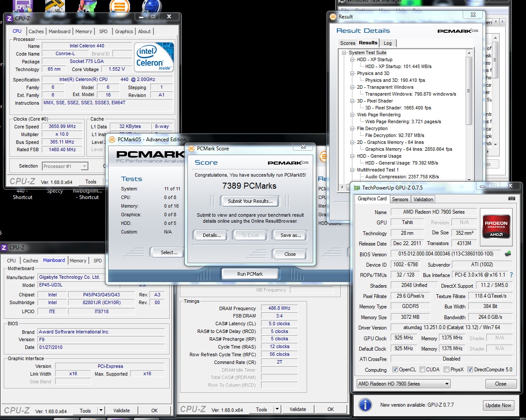Switch to Caches tab in top CPU-Z
The height and width of the screenshot is (420, 526).
pyautogui.click(x=36, y=31)
